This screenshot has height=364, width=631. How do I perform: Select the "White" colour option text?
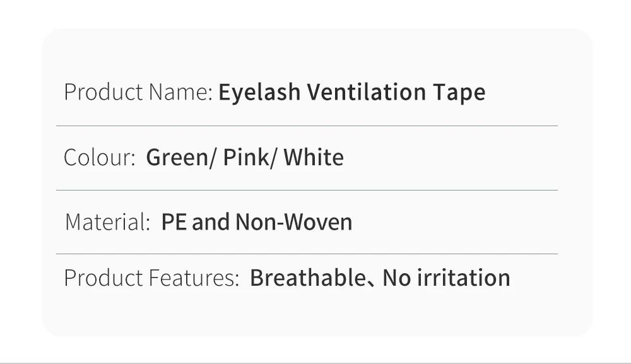[313, 157]
